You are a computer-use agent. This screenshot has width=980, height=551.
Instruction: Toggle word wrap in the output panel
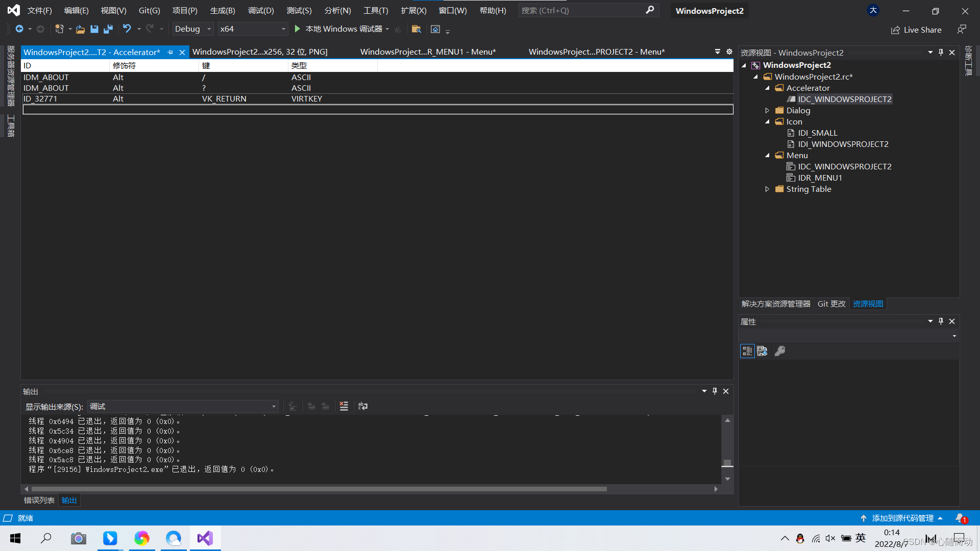[x=363, y=406]
